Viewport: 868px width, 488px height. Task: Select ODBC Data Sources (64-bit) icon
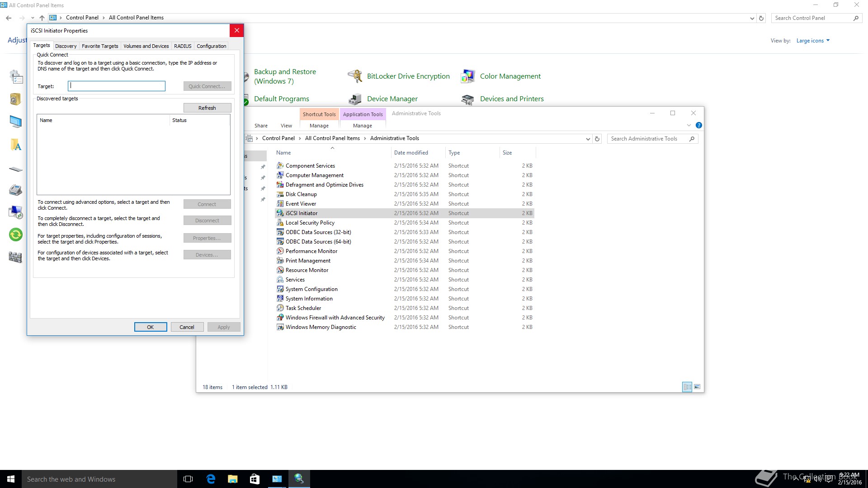(280, 242)
